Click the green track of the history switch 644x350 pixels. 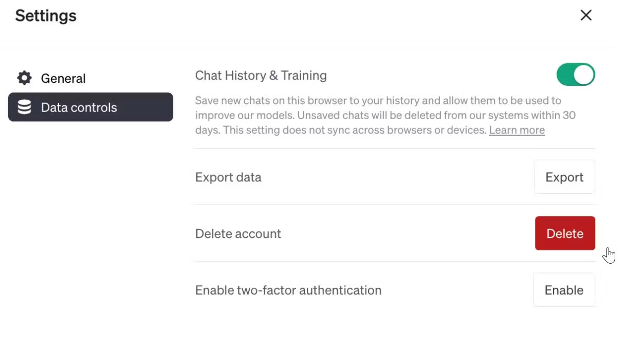tap(565, 75)
